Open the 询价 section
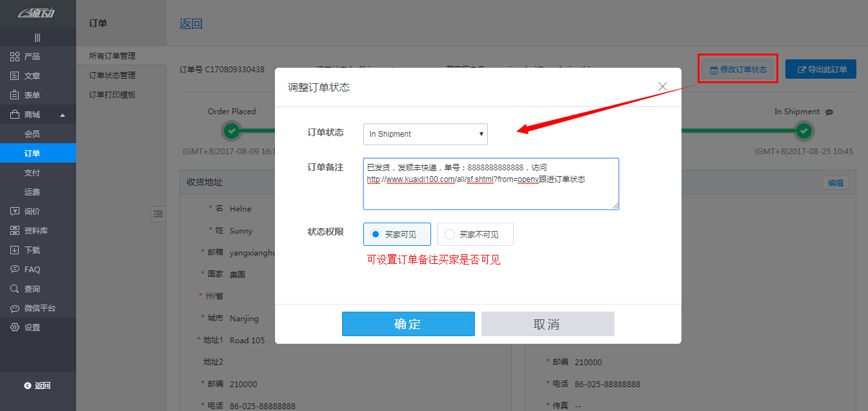The image size is (868, 411). [x=29, y=211]
